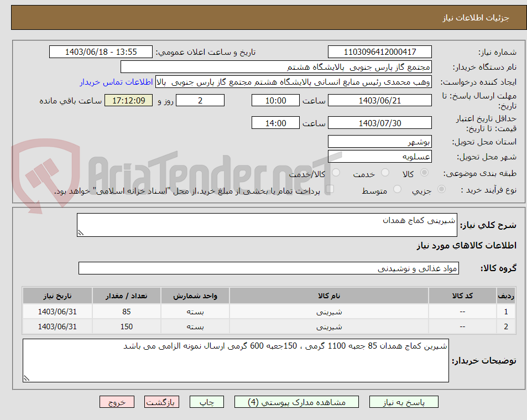527x420 pixels.
Task: Open 'مشاهده مدارک پیوستی (4)' attachments
Action: click(296, 402)
